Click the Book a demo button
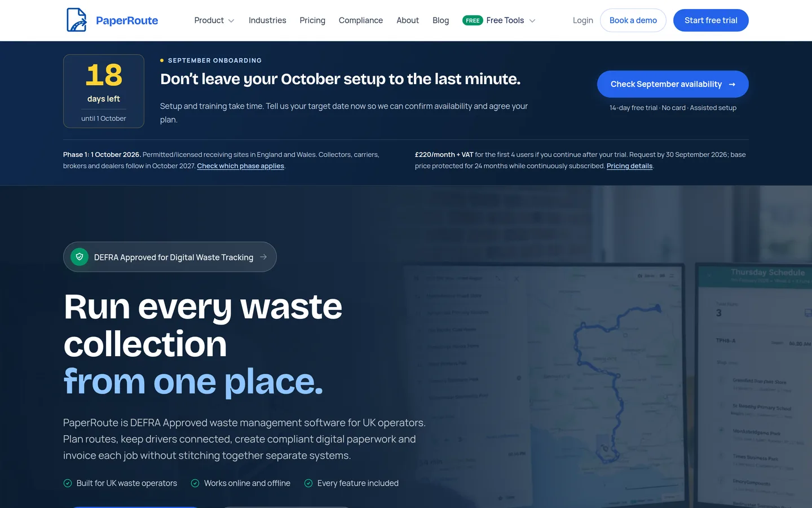The height and width of the screenshot is (508, 812). click(x=633, y=20)
